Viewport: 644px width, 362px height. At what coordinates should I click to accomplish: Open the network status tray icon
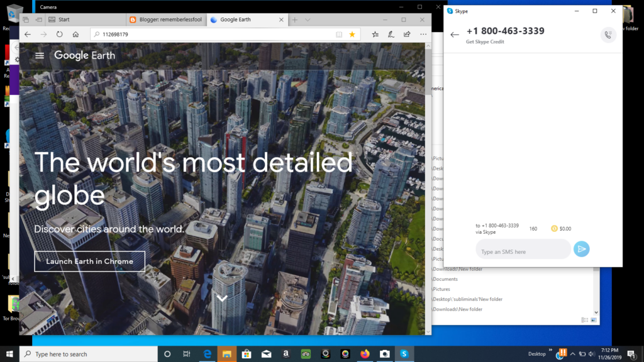(x=582, y=354)
